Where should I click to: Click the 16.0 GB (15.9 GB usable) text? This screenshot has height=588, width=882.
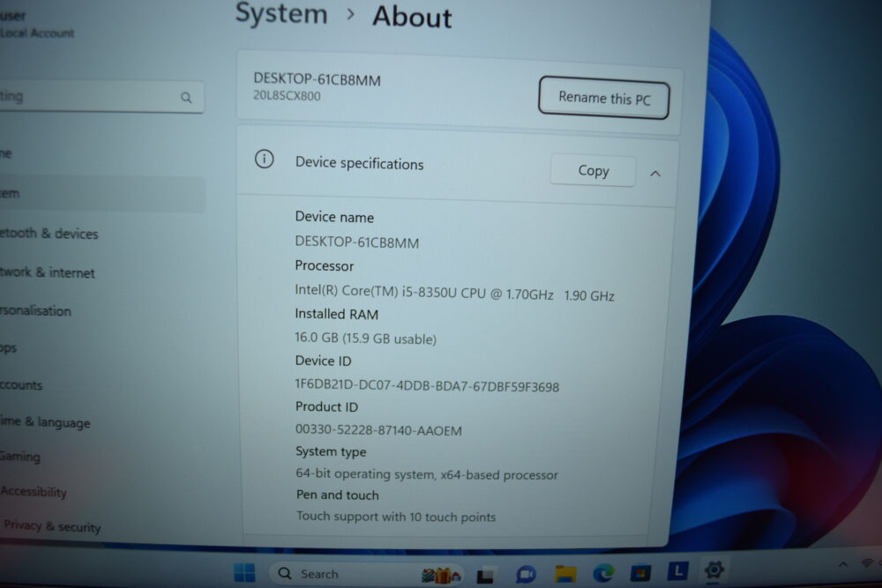coord(366,339)
